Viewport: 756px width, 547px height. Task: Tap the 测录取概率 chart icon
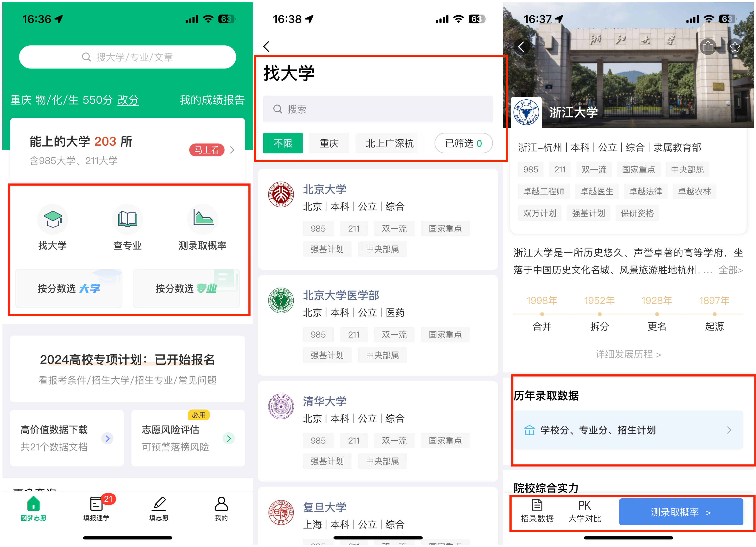click(202, 219)
